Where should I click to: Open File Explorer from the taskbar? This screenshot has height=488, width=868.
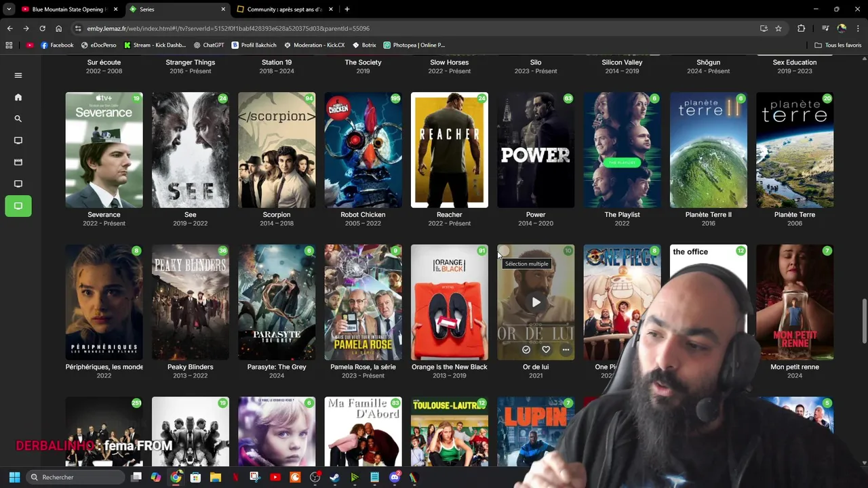[215, 477]
